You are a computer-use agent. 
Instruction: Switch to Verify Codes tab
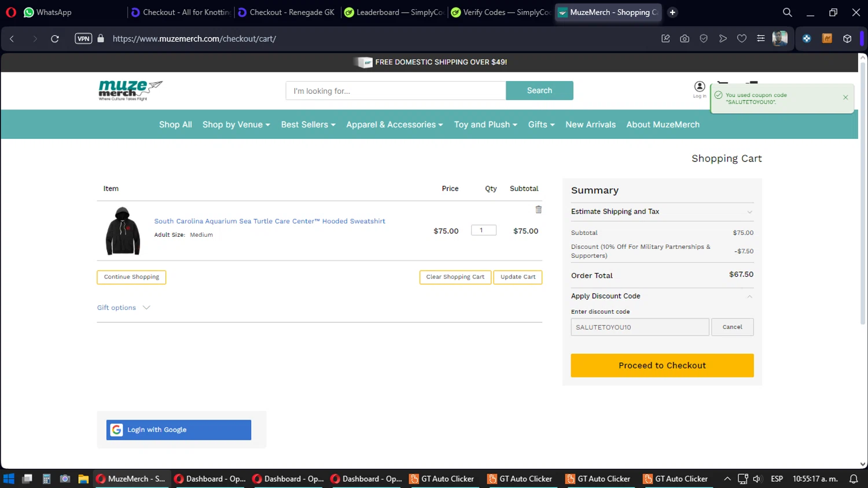point(501,12)
